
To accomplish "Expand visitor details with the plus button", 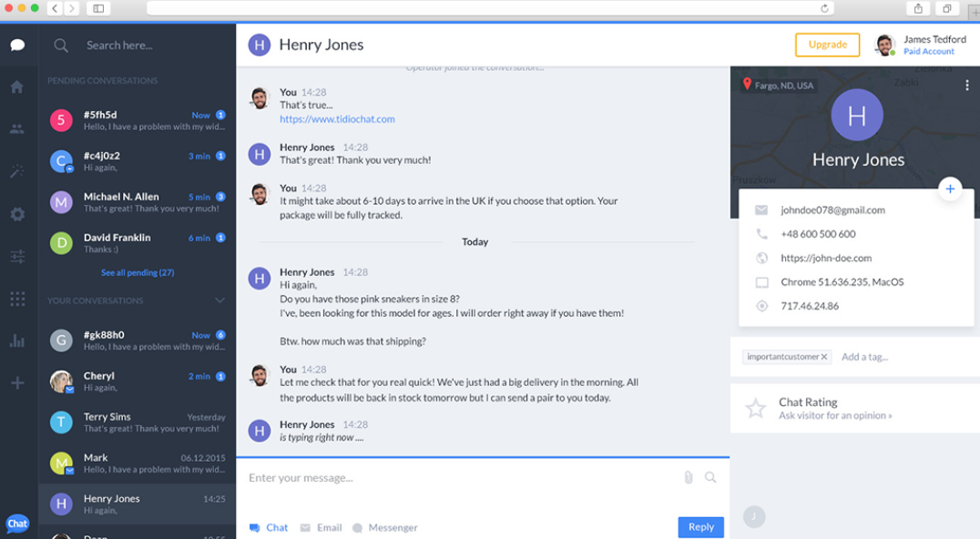I will pyautogui.click(x=950, y=188).
